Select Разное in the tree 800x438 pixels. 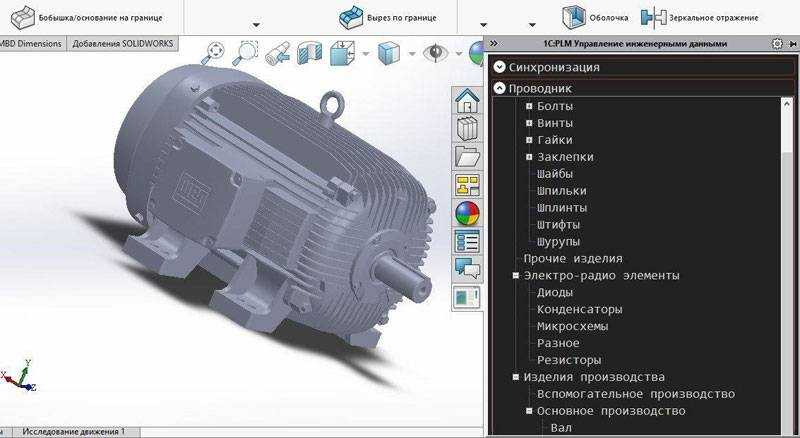(558, 343)
